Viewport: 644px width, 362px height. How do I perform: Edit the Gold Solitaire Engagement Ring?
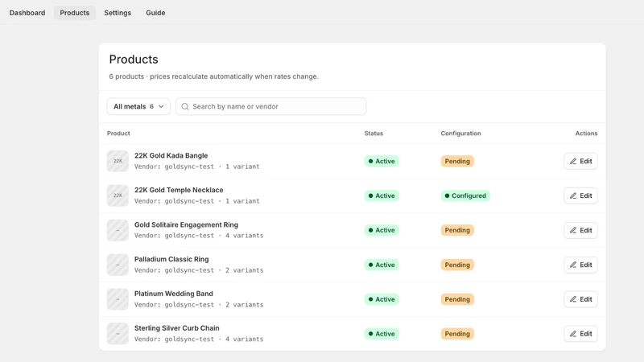[580, 230]
